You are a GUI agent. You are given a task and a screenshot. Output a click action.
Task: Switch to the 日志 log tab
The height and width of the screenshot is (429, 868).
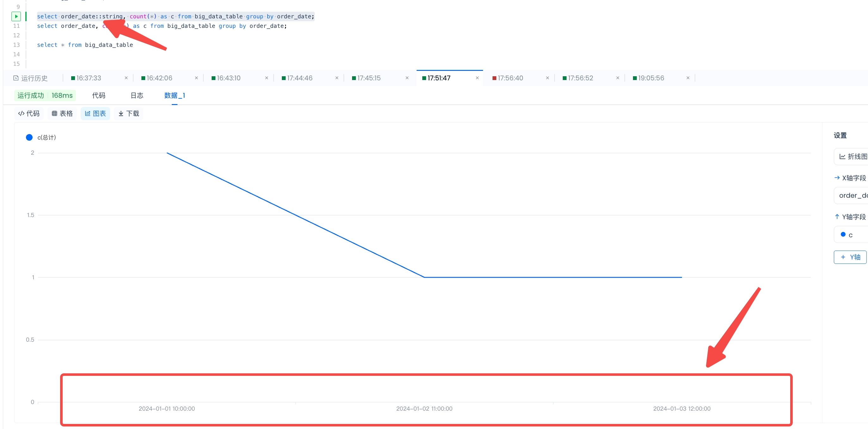click(x=137, y=95)
